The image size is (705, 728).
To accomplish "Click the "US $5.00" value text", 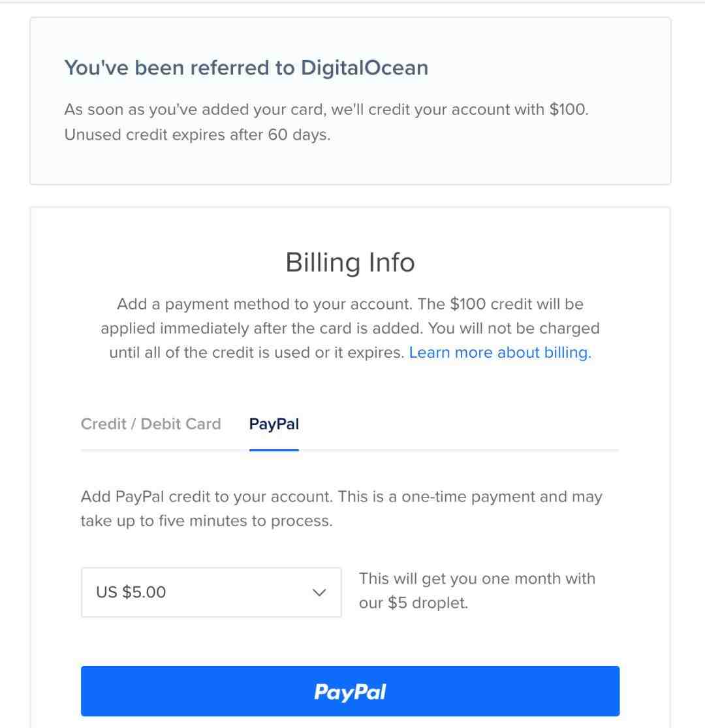I will pyautogui.click(x=131, y=592).
